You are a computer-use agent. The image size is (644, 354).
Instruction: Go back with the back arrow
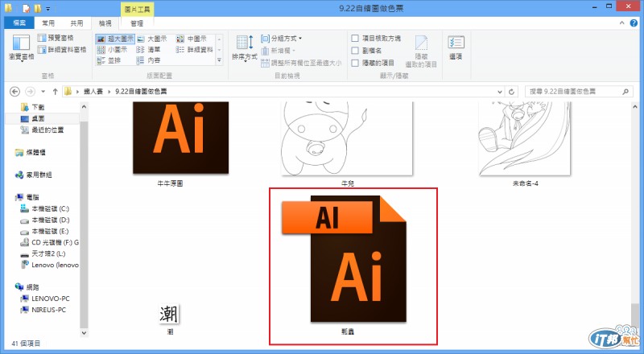(x=14, y=91)
